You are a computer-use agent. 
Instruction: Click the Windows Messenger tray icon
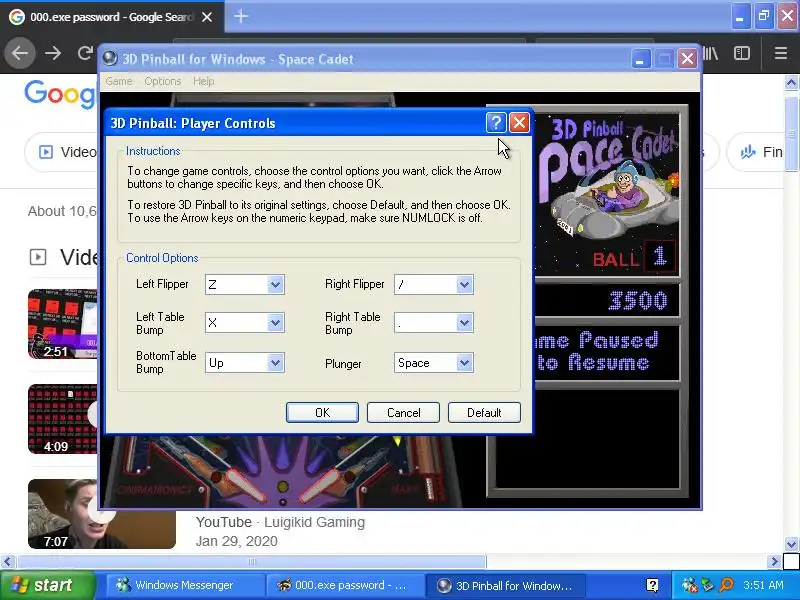pyautogui.click(x=689, y=585)
